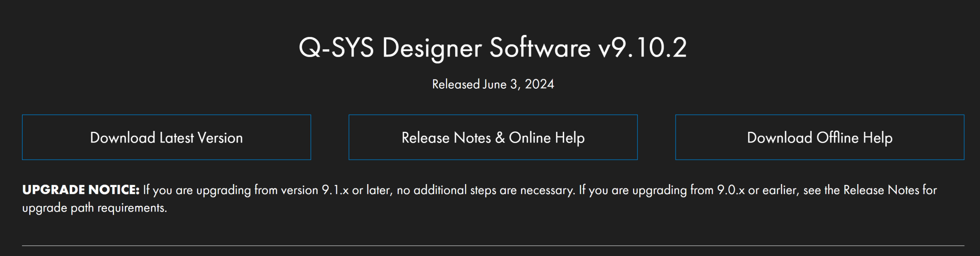This screenshot has width=980, height=256.
Task: Click the "9.0.x or earlier" text
Action: click(x=757, y=190)
